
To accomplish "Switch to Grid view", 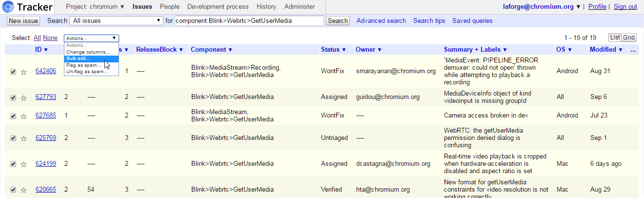I will coord(629,38).
